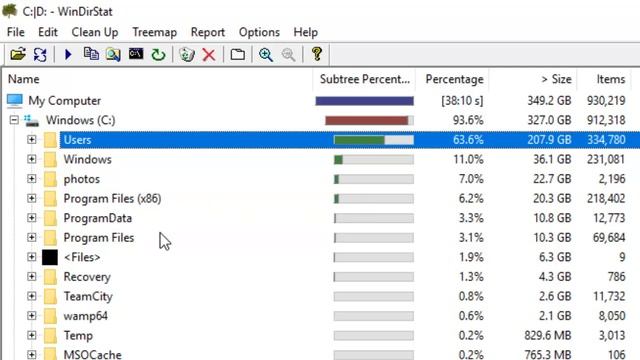
Task: Open the Help menu
Action: pos(305,32)
